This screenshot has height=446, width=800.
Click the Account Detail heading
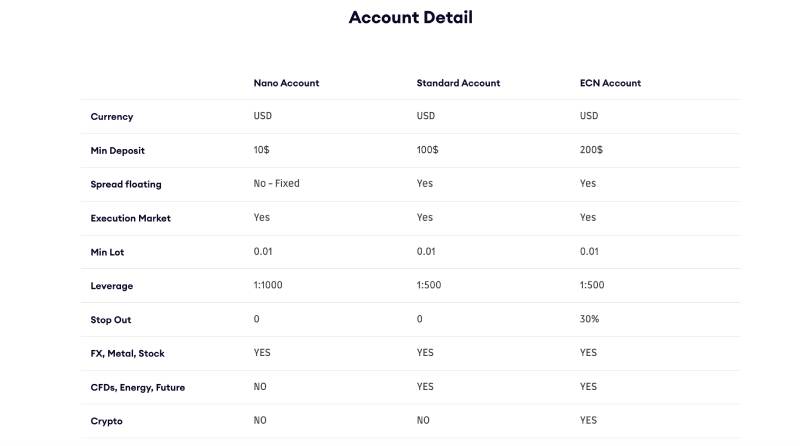pos(410,17)
